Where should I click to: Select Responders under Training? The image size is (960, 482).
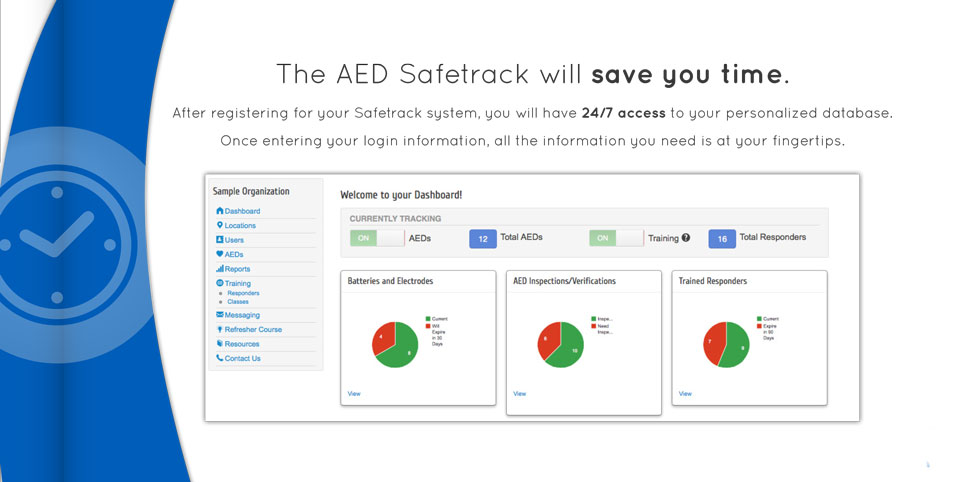coord(243,293)
